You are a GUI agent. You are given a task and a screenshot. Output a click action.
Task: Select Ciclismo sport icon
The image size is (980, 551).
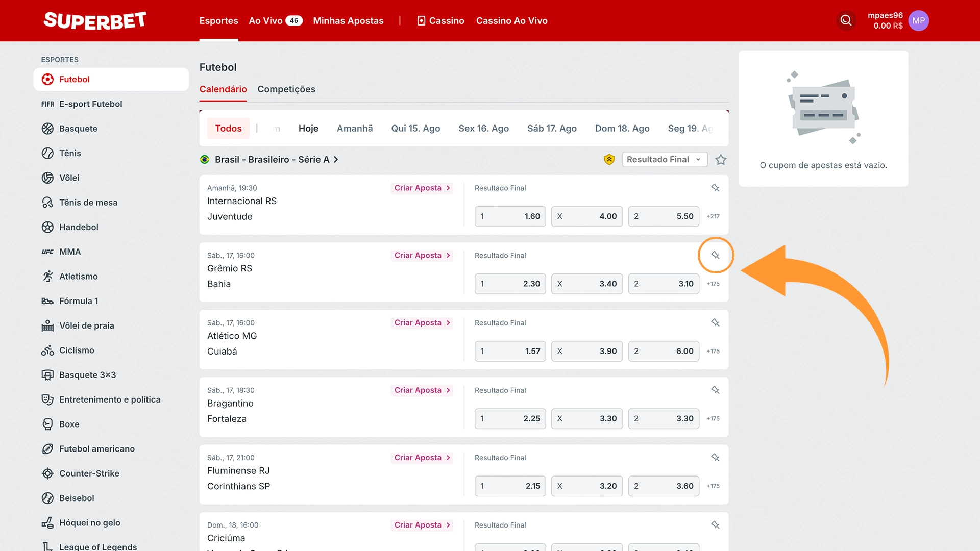click(47, 350)
